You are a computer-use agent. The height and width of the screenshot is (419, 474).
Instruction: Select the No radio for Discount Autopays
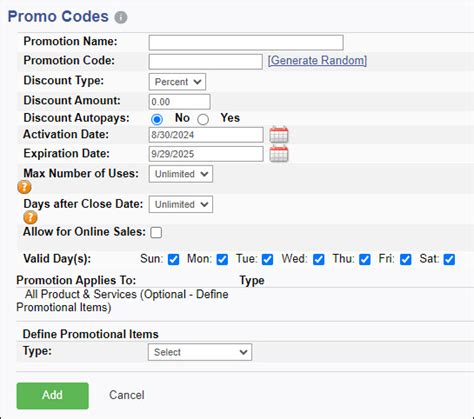(x=157, y=119)
